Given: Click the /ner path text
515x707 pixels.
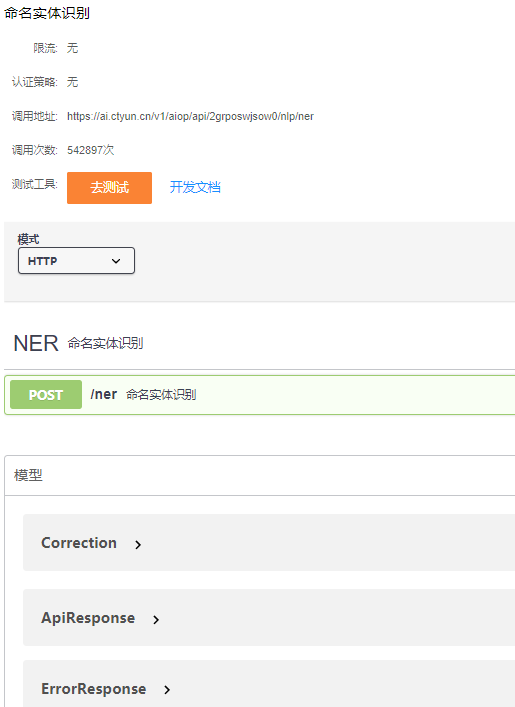Looking at the screenshot, I should pos(104,394).
